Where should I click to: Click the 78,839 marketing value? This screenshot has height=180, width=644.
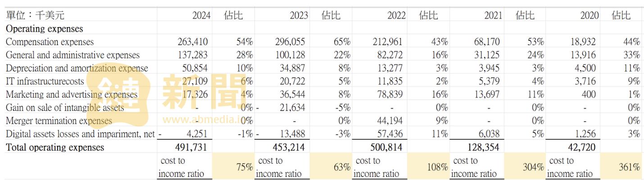coord(390,95)
